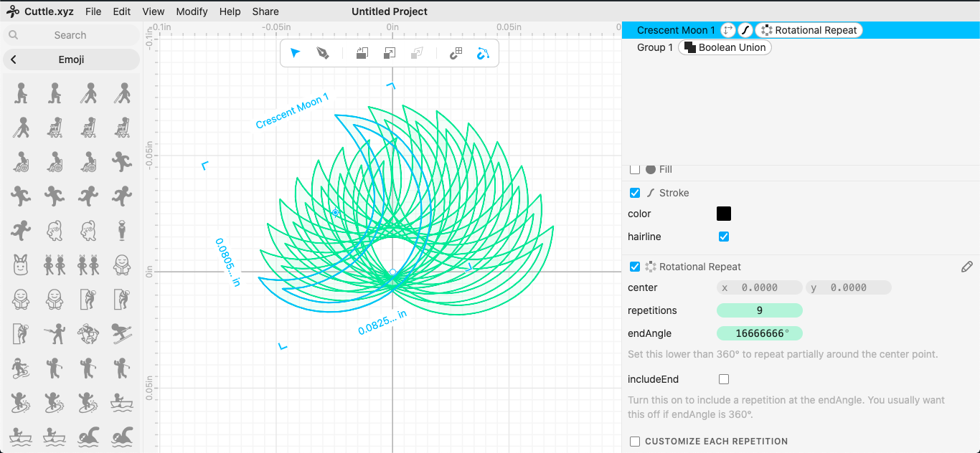
Task: Edit Rotational Repeat with the pencil icon
Action: [x=966, y=267]
